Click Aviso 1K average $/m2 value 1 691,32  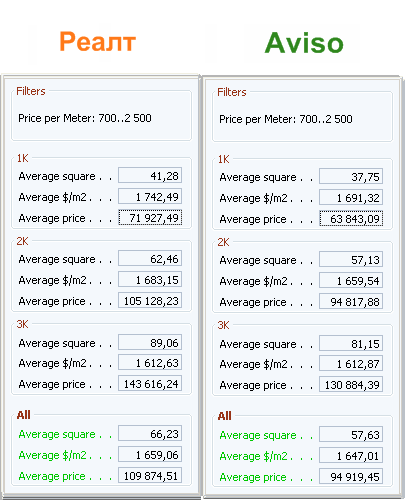[x=351, y=197]
